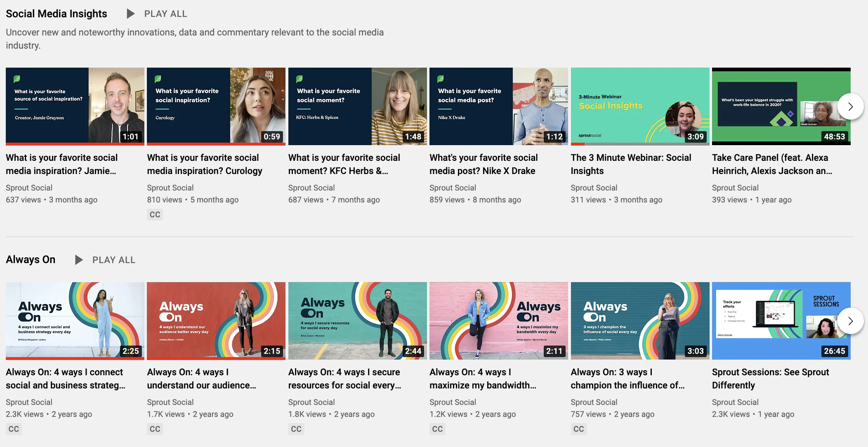Click CC badge under Curology video

(x=155, y=214)
